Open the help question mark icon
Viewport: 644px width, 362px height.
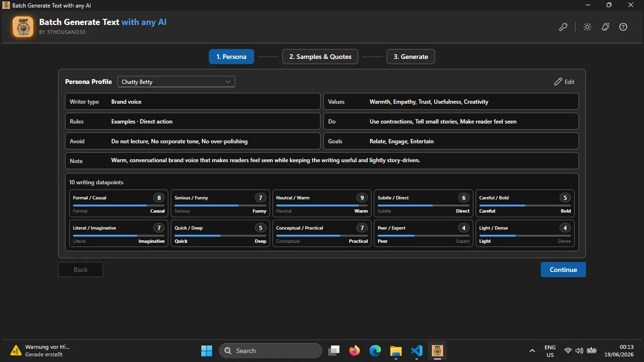point(623,27)
